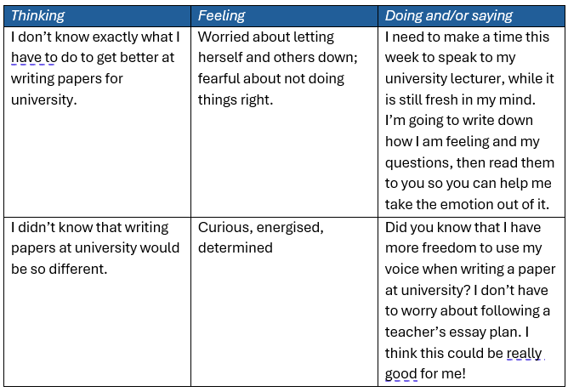The height and width of the screenshot is (392, 568).
Task: Click the underlined 'have to' phrase
Action: click(34, 57)
